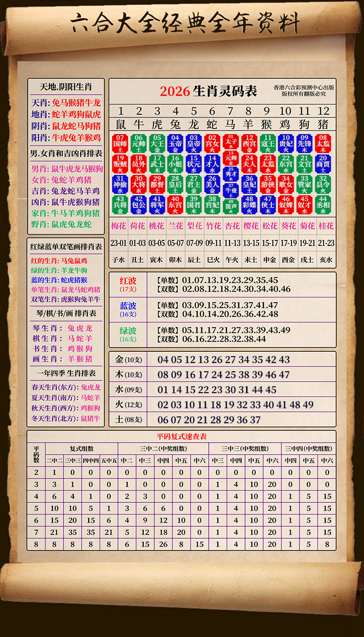Select the green 06 元帅 badge
This screenshot has height=637, width=364.
139,143
